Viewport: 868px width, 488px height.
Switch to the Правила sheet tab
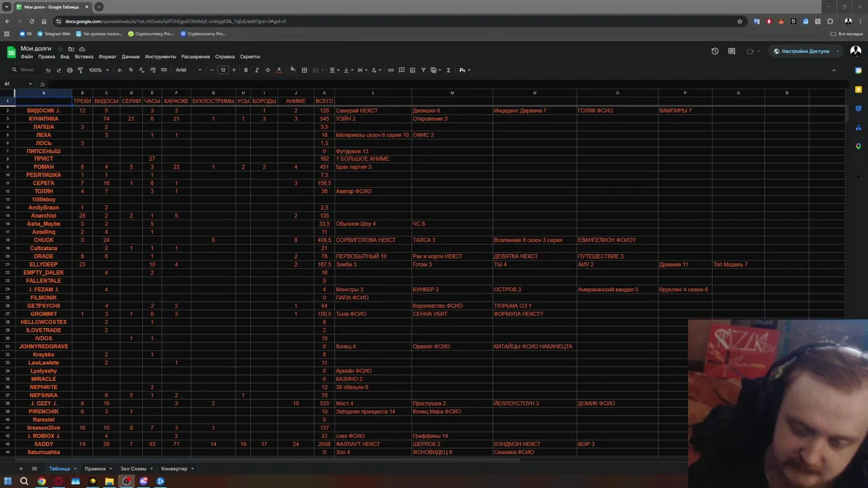[95, 468]
